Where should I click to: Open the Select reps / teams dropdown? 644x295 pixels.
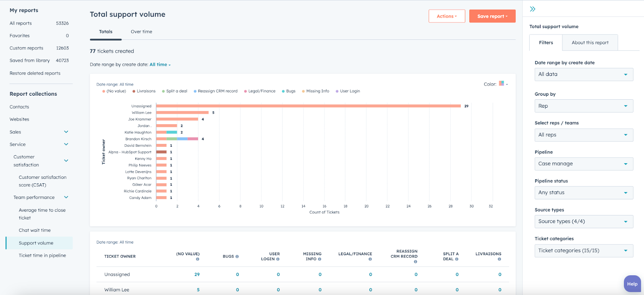coord(584,135)
